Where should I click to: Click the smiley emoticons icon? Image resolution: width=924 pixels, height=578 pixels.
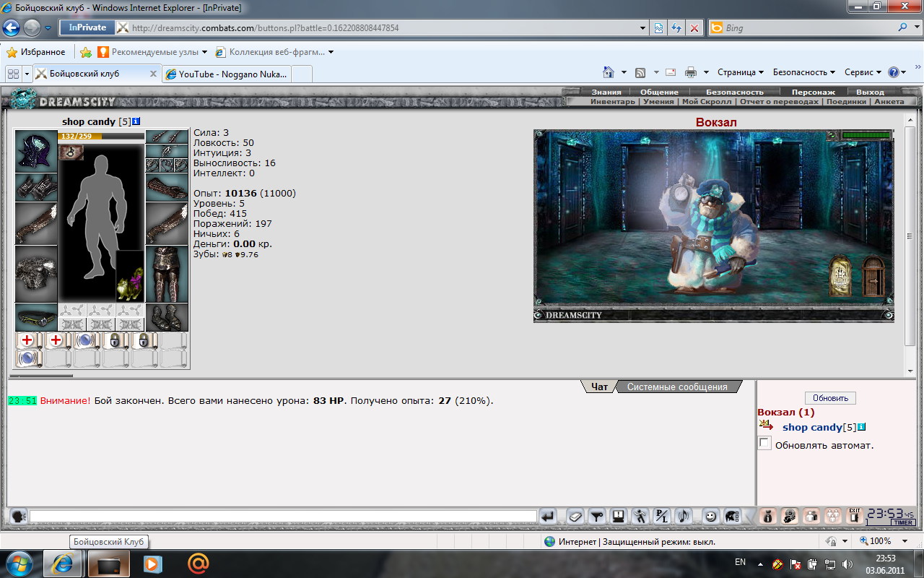pyautogui.click(x=711, y=516)
